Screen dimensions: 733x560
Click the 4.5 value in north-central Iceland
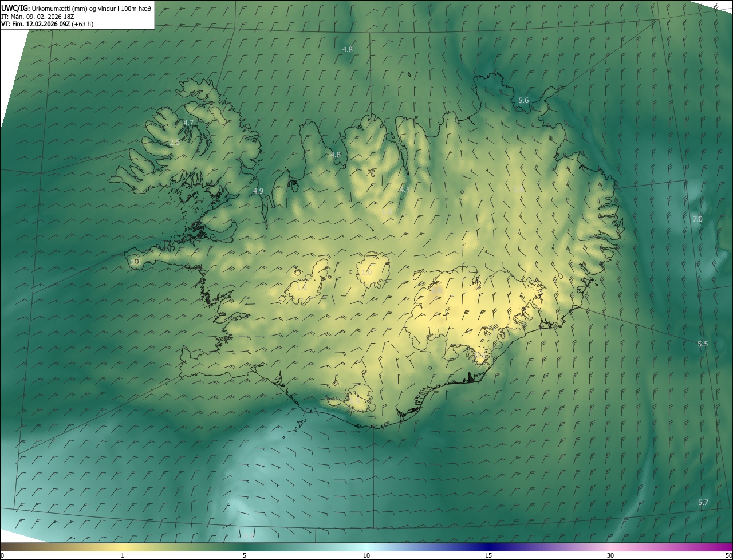[404, 190]
